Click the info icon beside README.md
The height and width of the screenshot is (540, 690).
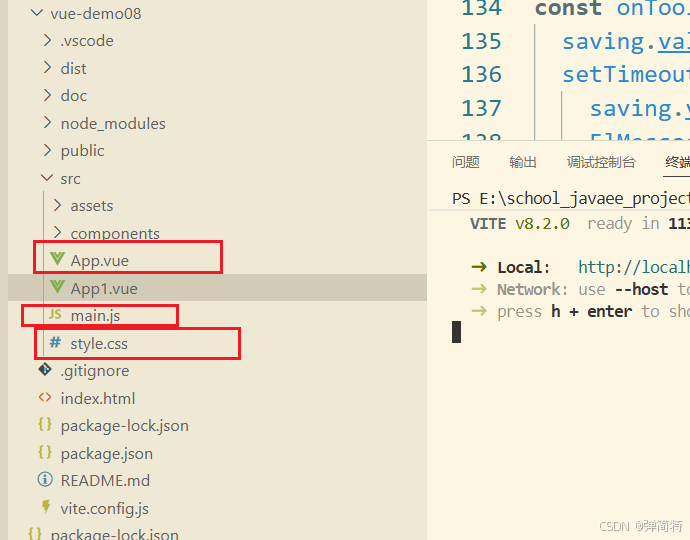pyautogui.click(x=45, y=480)
